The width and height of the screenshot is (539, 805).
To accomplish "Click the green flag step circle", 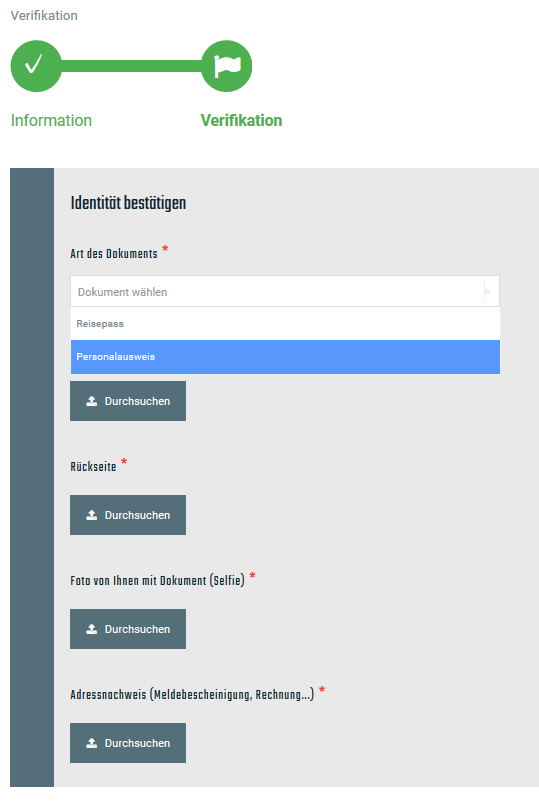I will (x=226, y=66).
